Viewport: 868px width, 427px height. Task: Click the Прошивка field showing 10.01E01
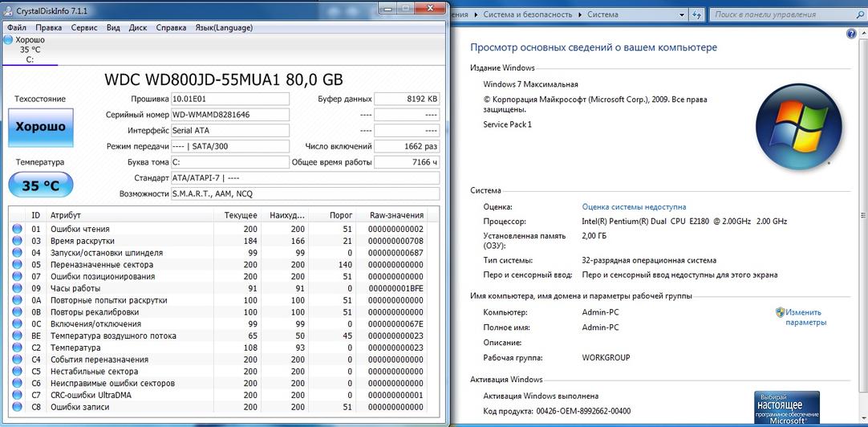click(229, 100)
